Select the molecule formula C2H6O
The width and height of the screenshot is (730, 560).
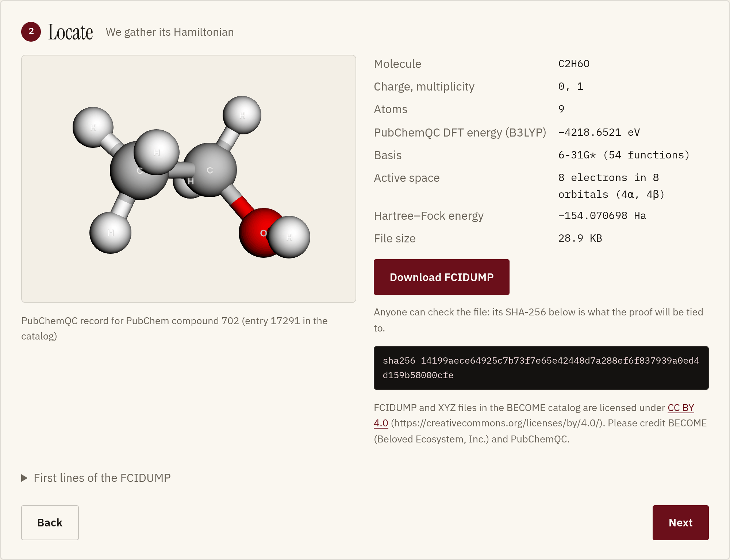click(574, 64)
